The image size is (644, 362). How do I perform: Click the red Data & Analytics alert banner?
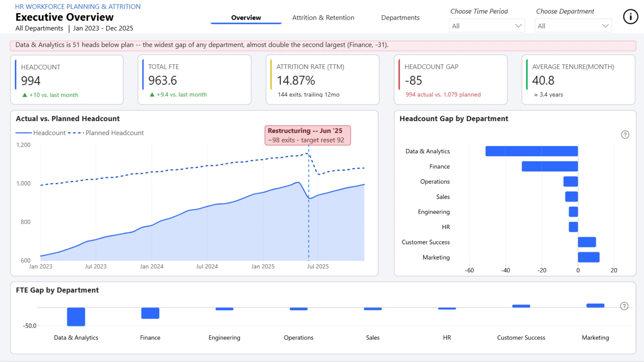coord(323,46)
